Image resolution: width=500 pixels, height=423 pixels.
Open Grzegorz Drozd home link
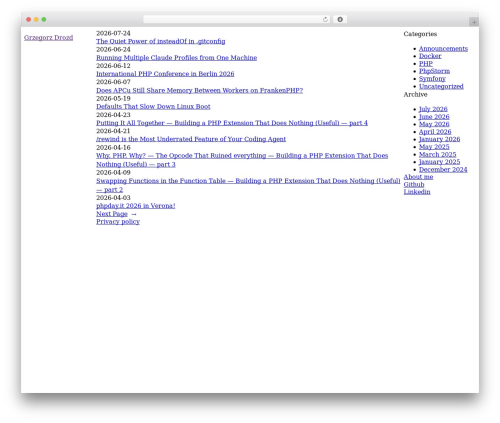[48, 38]
